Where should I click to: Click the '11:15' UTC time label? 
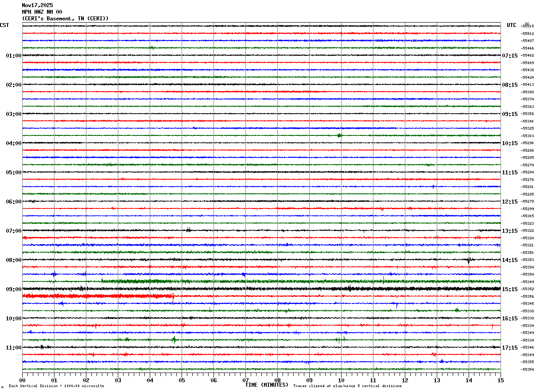[x=510, y=173]
